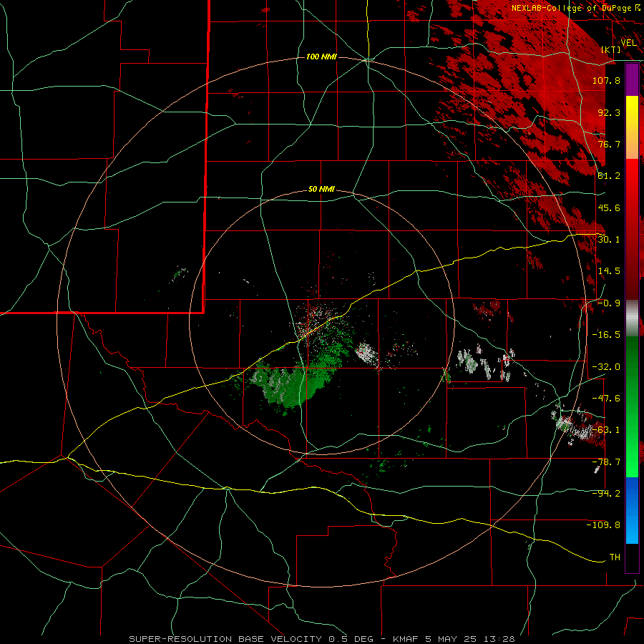Click the gray near-zero color bar segment
Image resolution: width=644 pixels, height=644 pixels.
coord(632,318)
